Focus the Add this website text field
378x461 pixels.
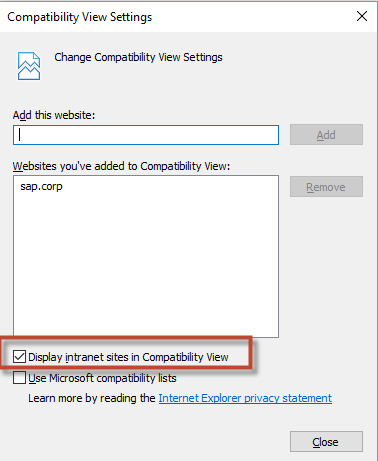tap(146, 135)
